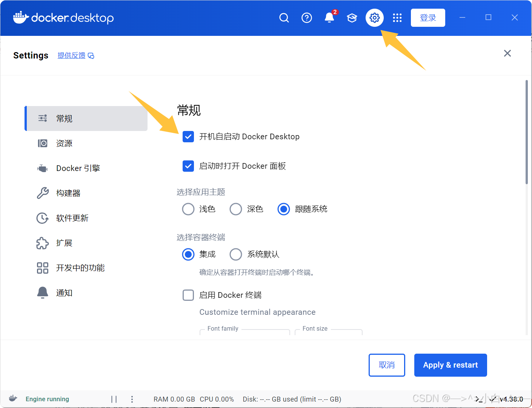Image resolution: width=532 pixels, height=408 pixels.
Task: Click the 资源 disk icon in sidebar
Action: coord(43,143)
